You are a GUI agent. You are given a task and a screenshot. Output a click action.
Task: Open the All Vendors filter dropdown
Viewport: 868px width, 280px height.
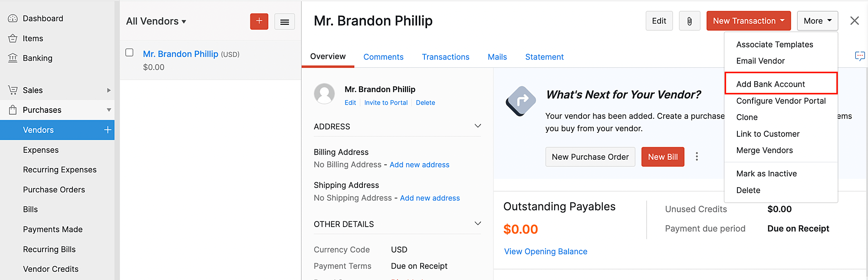pos(156,21)
